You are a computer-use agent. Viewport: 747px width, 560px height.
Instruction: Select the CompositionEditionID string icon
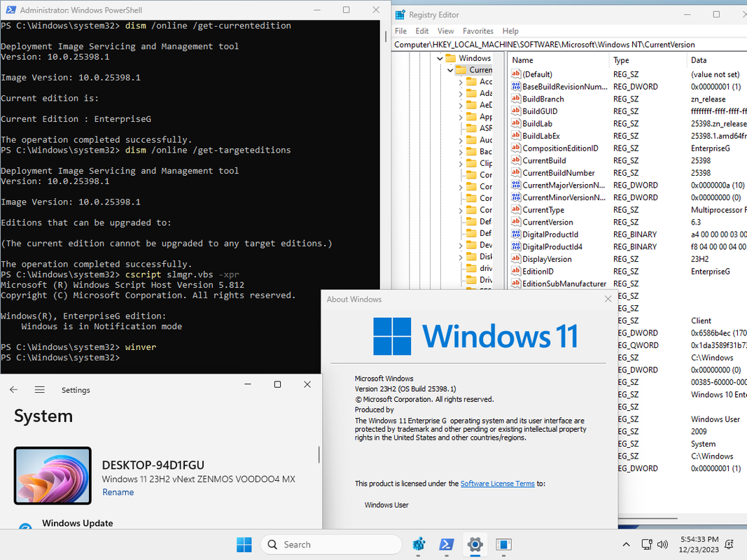tap(516, 148)
